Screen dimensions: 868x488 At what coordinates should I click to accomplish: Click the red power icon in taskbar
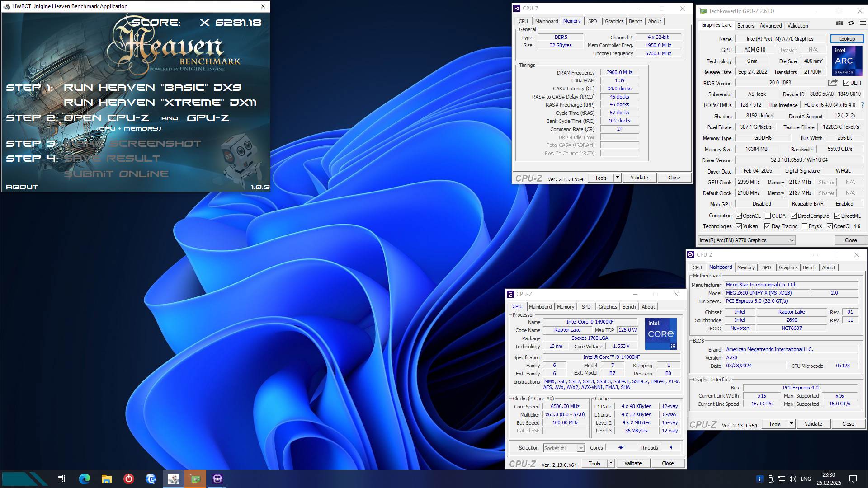(128, 479)
